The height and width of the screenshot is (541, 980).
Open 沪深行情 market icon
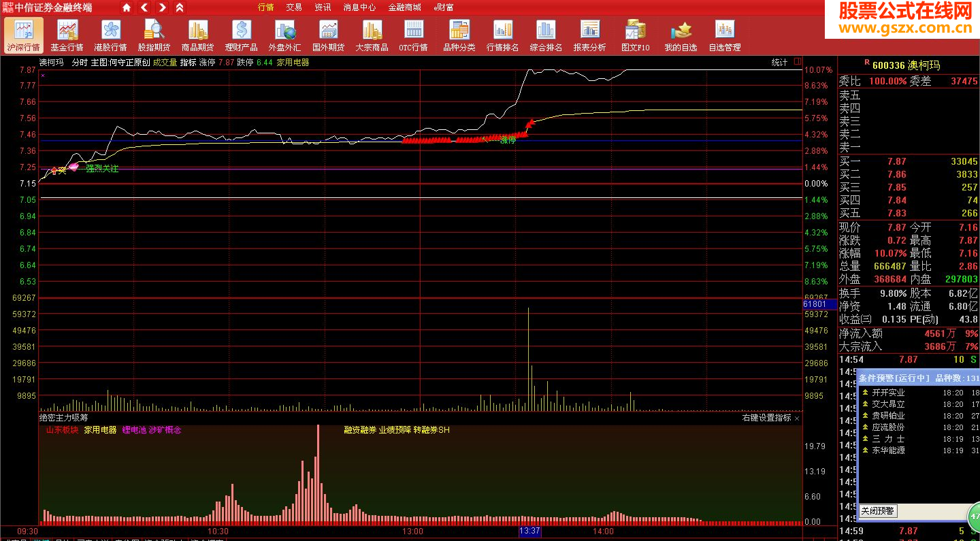pyautogui.click(x=23, y=35)
